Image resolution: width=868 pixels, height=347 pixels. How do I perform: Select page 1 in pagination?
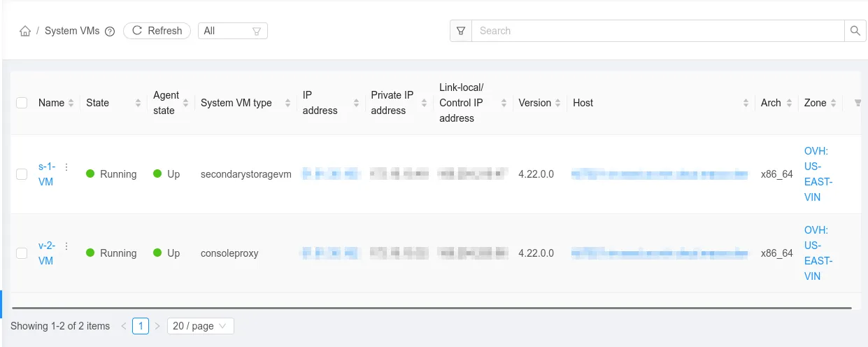(141, 326)
